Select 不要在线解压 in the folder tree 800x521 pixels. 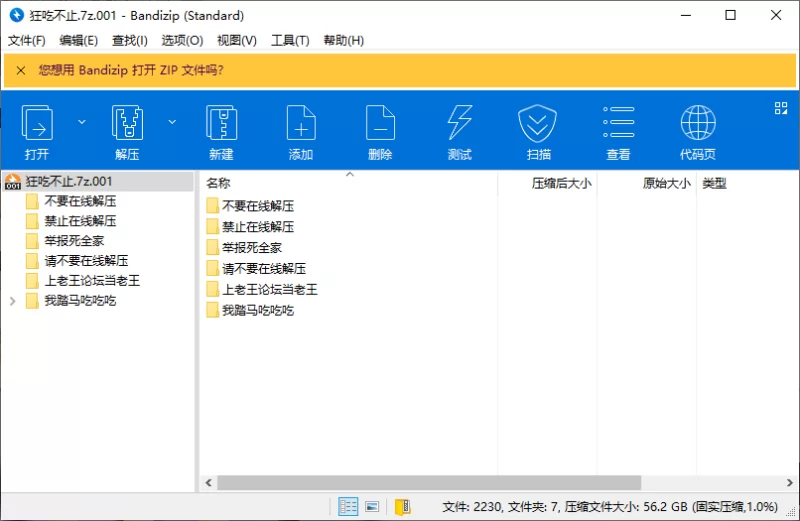coord(80,201)
